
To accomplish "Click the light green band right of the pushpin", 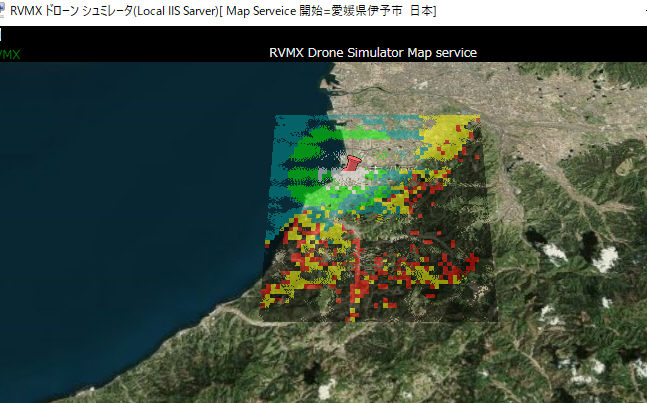I will [x=400, y=175].
